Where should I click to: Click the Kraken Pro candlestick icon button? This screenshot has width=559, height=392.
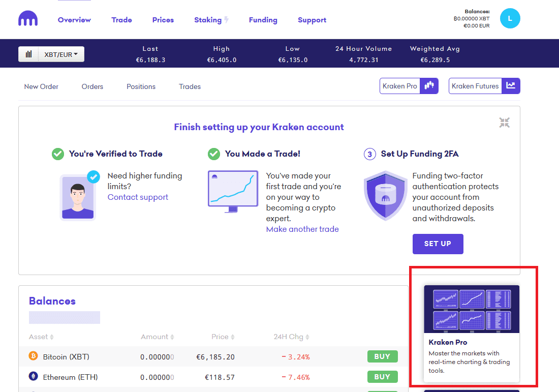429,86
